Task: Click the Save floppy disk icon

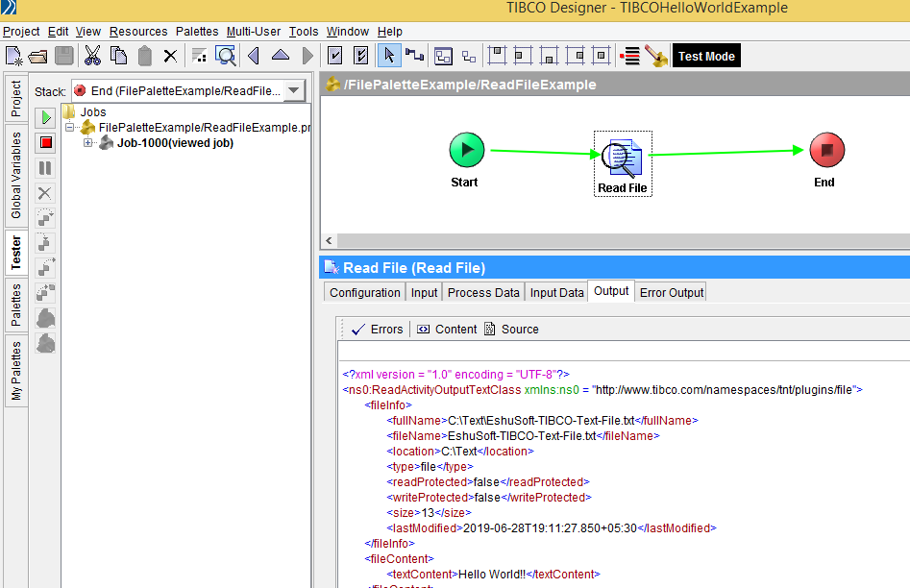Action: point(63,57)
